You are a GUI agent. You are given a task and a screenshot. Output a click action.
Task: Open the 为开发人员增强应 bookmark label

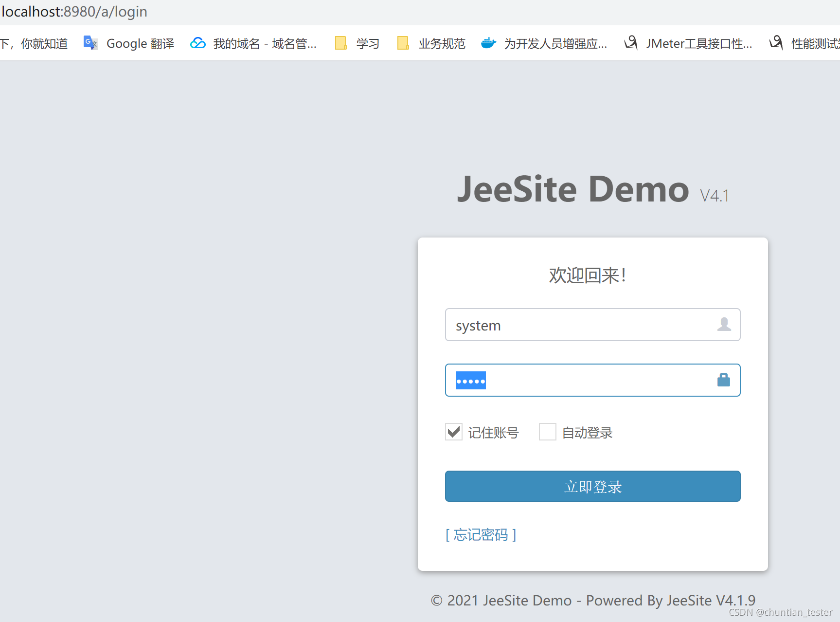[x=555, y=44]
